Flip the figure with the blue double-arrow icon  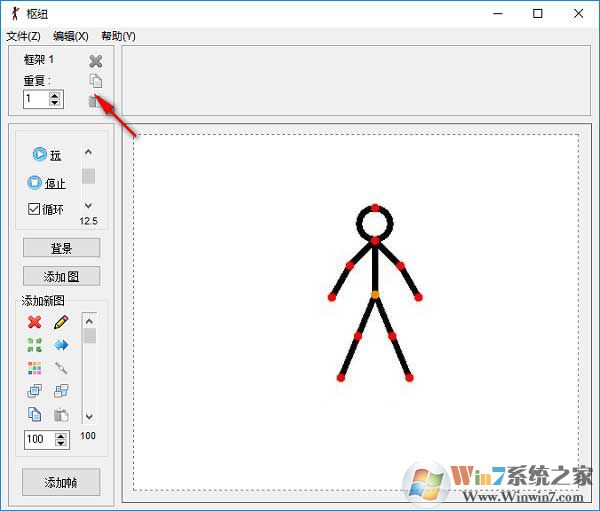tap(61, 345)
